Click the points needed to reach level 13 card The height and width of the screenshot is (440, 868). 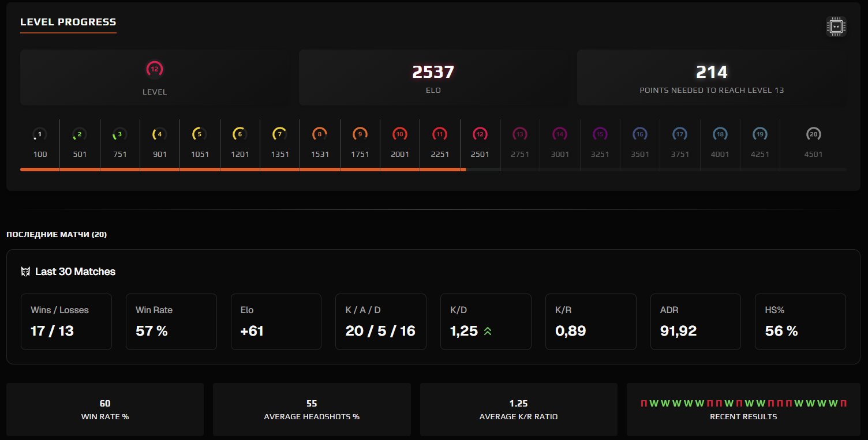tap(712, 77)
